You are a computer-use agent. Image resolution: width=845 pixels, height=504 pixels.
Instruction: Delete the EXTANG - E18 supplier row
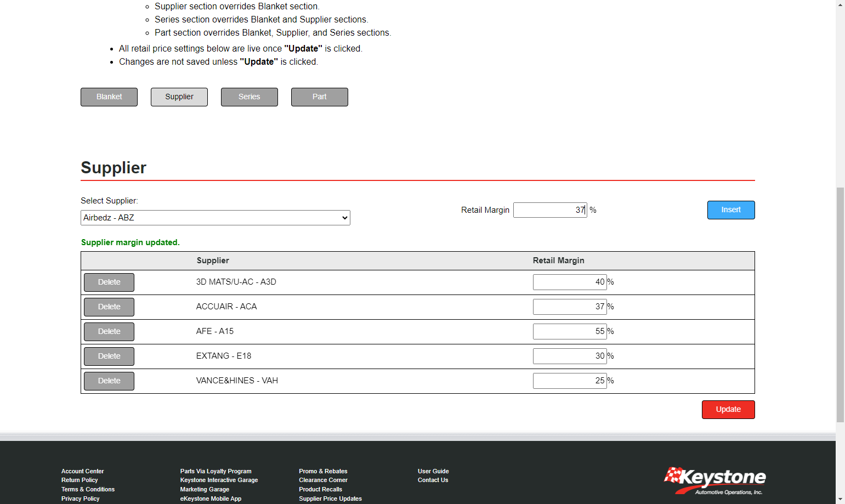(109, 356)
